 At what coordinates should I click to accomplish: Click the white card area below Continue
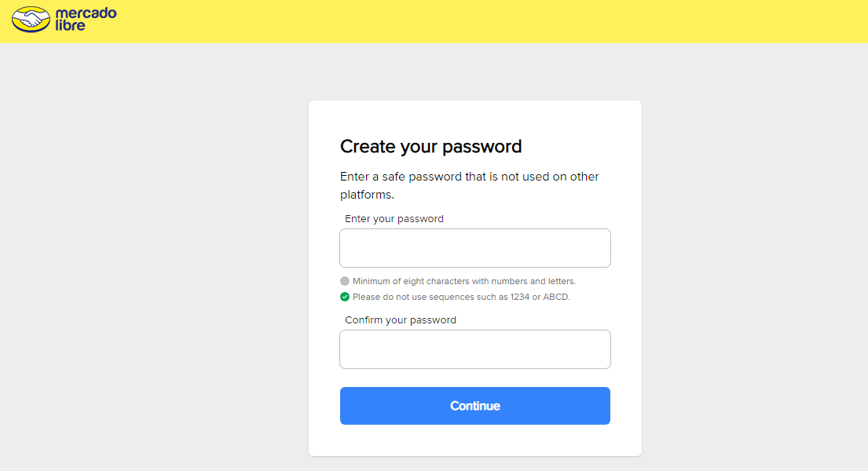point(474,441)
